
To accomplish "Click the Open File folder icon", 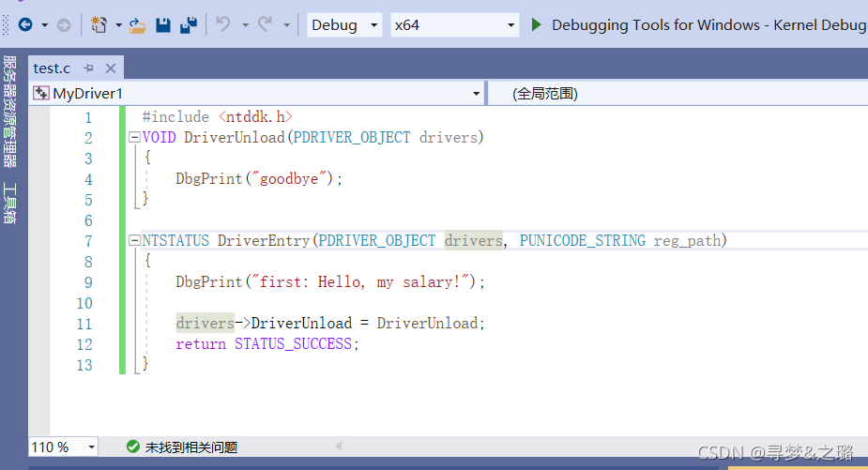I will [137, 25].
